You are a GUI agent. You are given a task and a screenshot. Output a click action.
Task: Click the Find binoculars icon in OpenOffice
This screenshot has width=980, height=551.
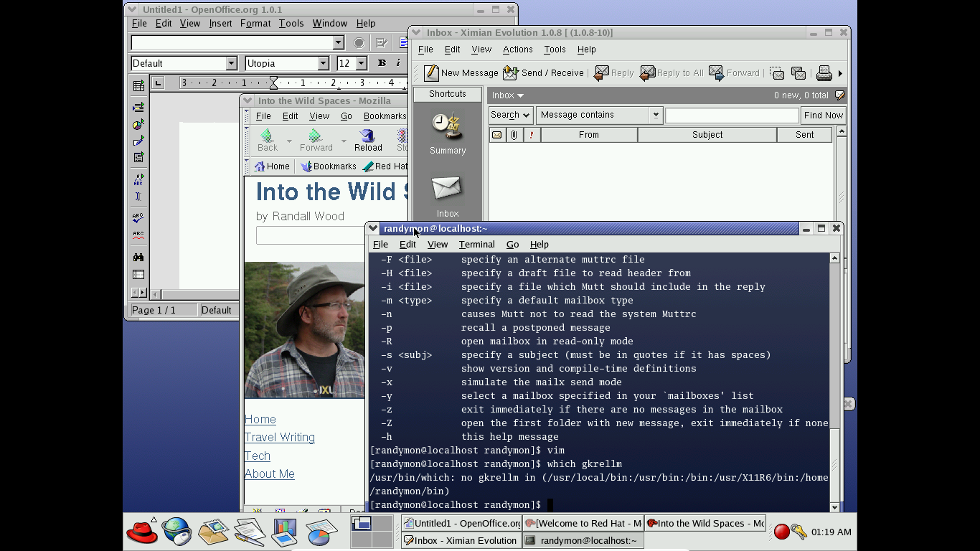[138, 257]
